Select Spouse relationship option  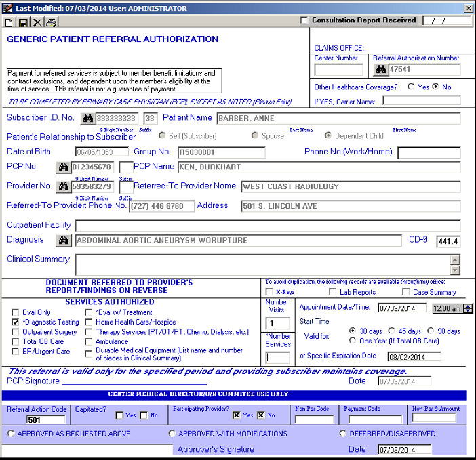pos(255,135)
